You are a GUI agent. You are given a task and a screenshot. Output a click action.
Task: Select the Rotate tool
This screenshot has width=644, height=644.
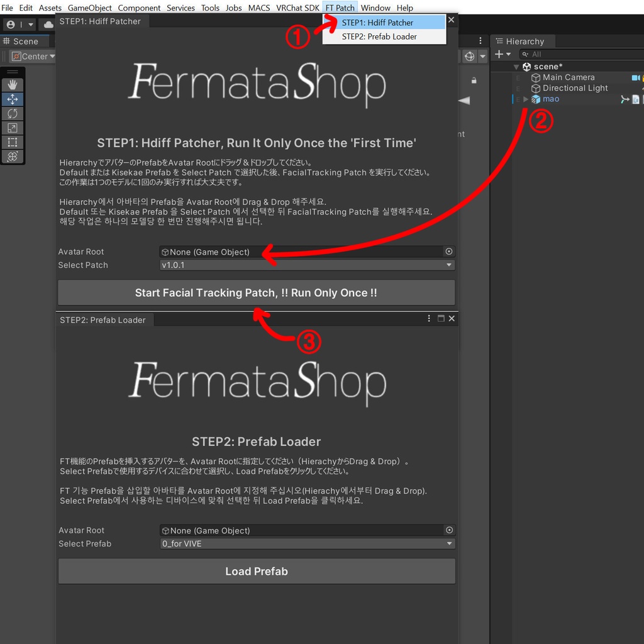point(13,114)
